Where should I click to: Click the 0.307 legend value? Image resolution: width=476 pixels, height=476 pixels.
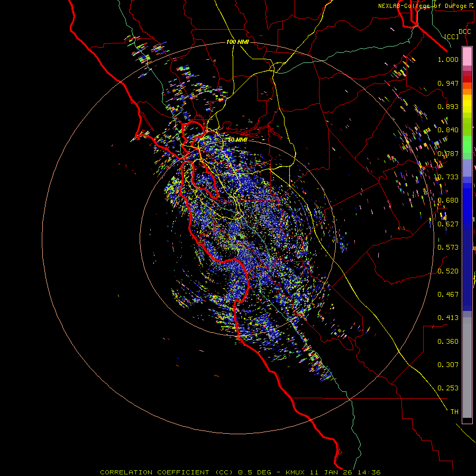[448, 365]
